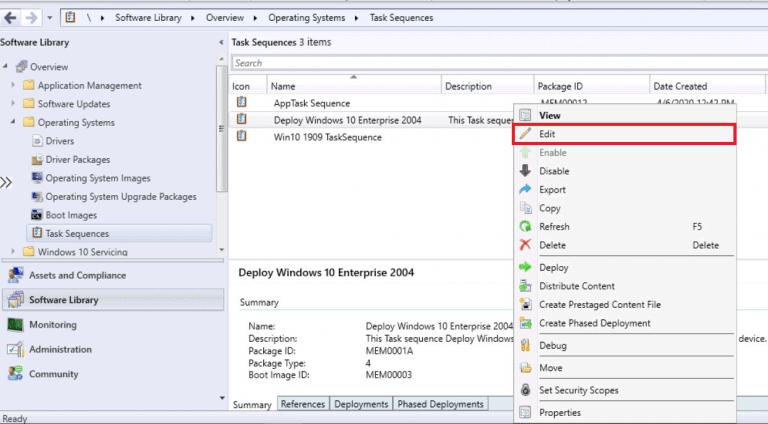Click the Set Security Scopes lock icon

[525, 390]
